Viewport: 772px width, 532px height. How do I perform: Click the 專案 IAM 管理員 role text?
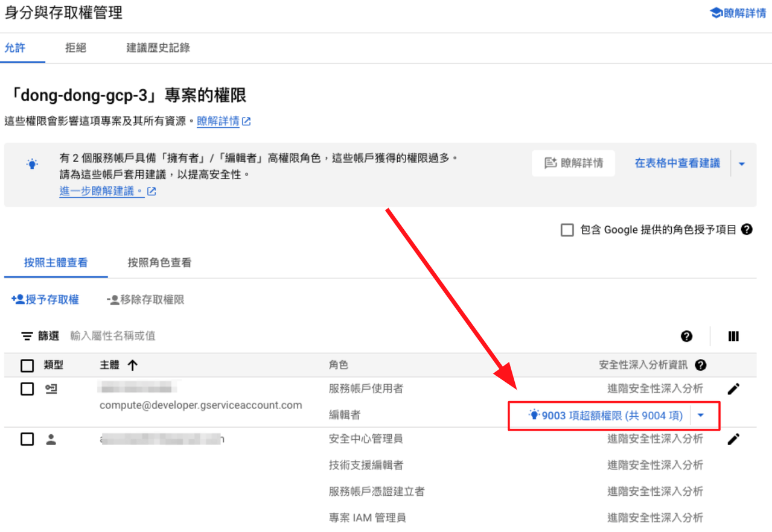pos(368,518)
